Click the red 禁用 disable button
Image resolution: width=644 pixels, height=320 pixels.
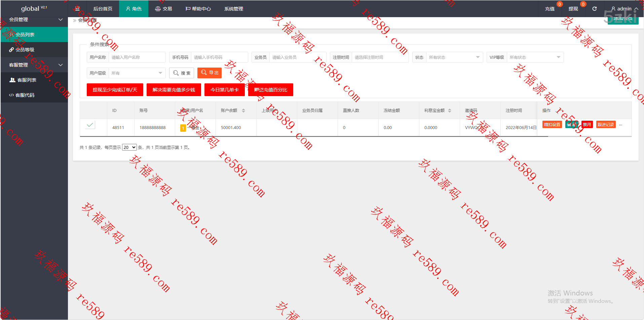click(x=587, y=125)
